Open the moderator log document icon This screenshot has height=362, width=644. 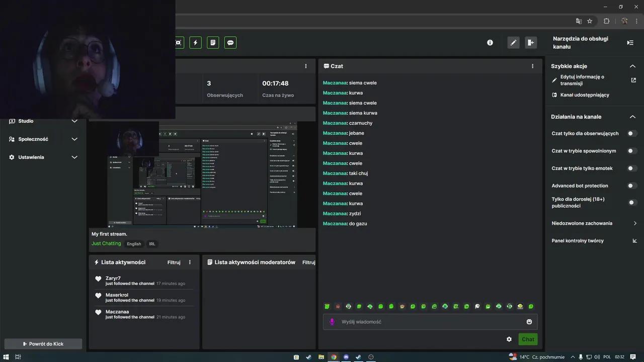[213, 42]
